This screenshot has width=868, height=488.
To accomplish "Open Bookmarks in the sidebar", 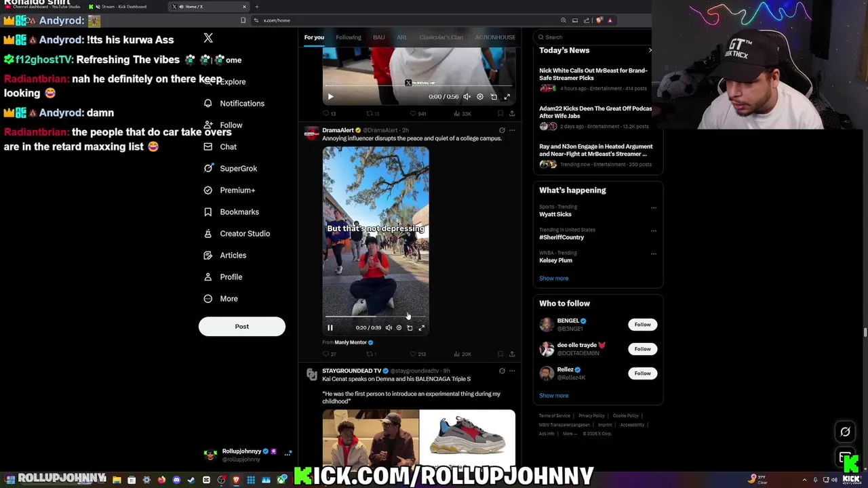I will tap(231, 211).
